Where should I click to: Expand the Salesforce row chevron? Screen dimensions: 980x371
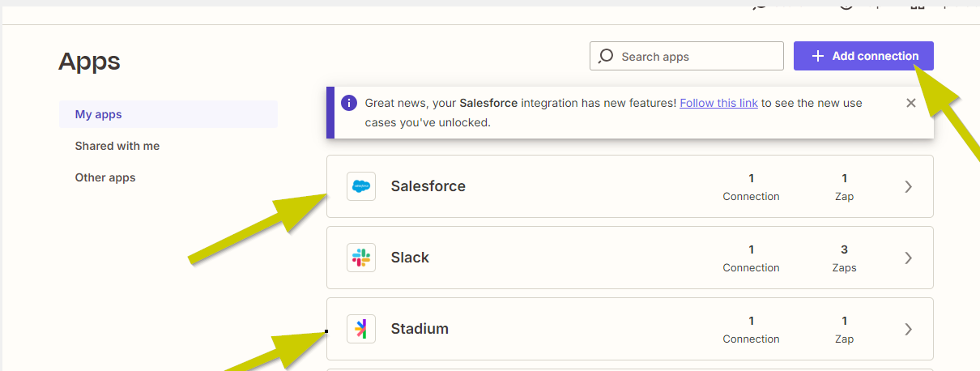click(x=909, y=186)
